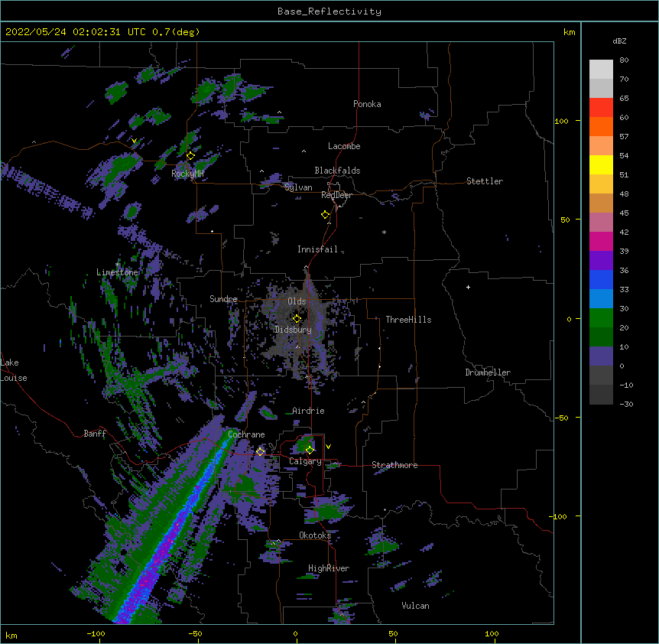
Task: Click the Sundre town label
Action: [x=223, y=299]
